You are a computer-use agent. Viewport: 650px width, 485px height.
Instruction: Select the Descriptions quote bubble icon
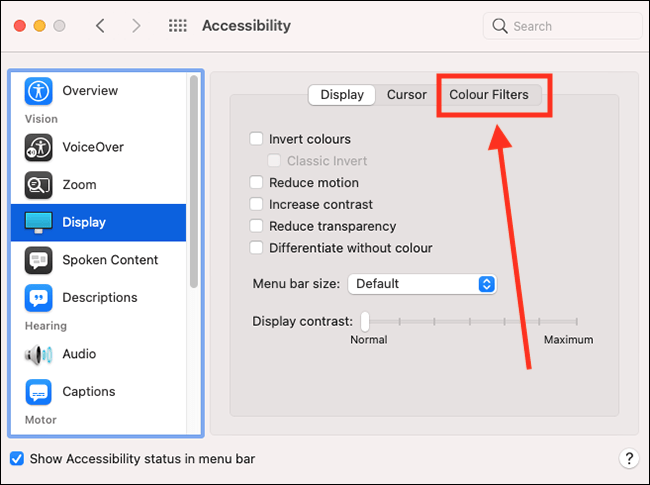(x=39, y=298)
